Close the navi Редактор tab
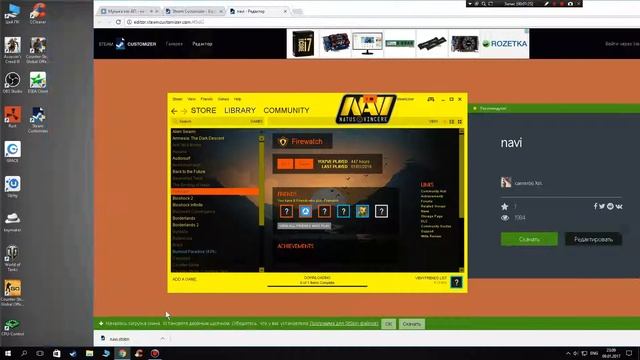 [285, 11]
